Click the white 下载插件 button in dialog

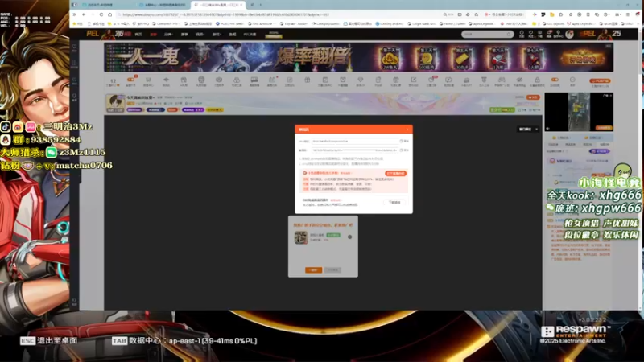(394, 203)
